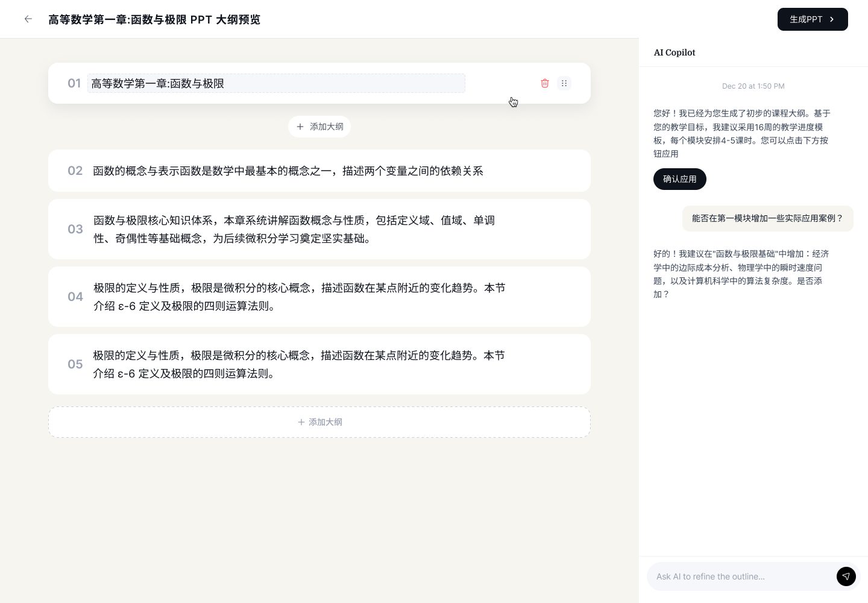
Task: Click the AI reply suggesting 边际成本分析
Action: (741, 274)
